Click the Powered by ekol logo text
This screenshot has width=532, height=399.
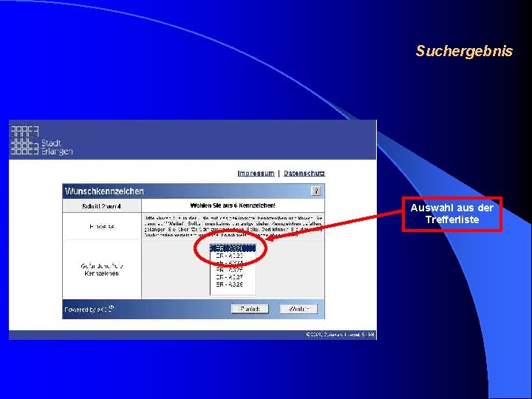(x=89, y=309)
